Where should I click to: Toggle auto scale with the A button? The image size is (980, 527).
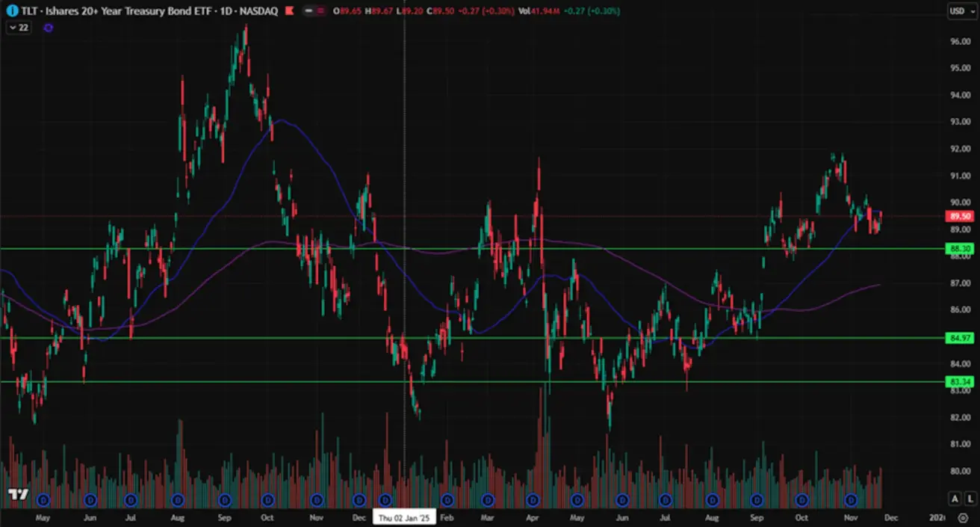pos(954,499)
